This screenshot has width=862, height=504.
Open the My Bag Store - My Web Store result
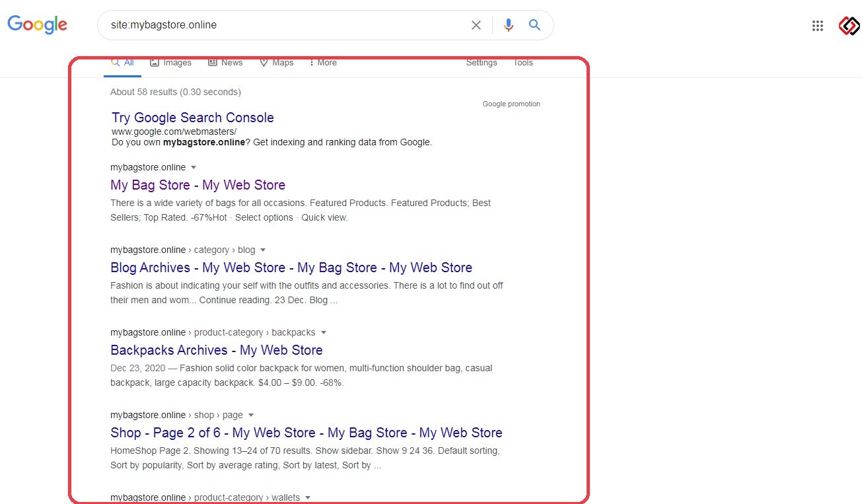pyautogui.click(x=198, y=185)
